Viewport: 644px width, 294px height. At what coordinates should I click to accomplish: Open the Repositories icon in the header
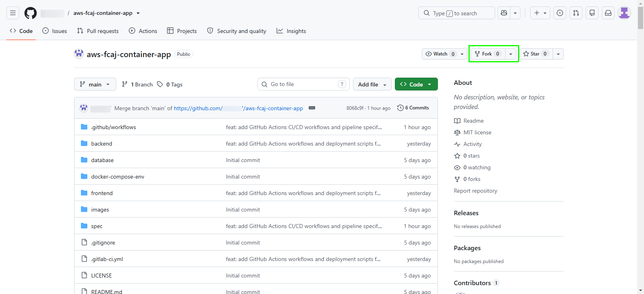click(592, 13)
